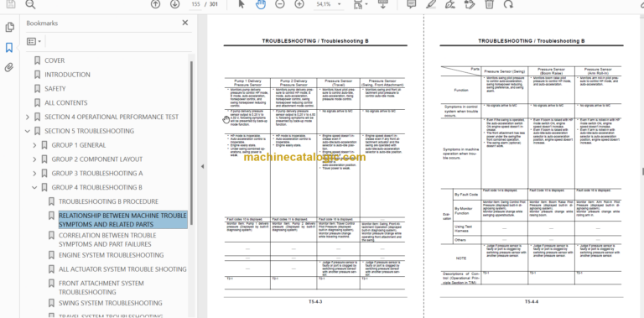Go to next page arrow
Image resolution: width=644 pixels, height=318 pixels.
pyautogui.click(x=175, y=4)
